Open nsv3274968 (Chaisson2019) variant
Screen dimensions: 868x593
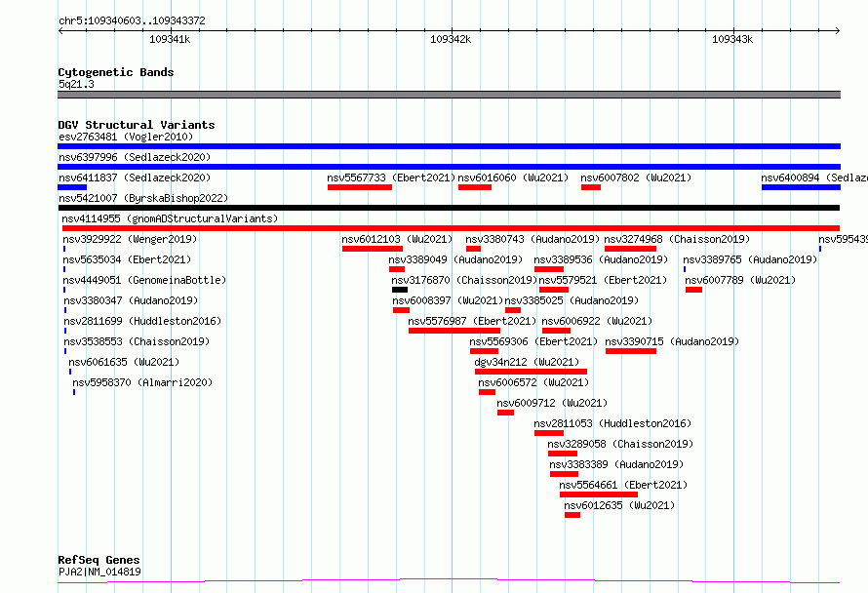coord(677,239)
